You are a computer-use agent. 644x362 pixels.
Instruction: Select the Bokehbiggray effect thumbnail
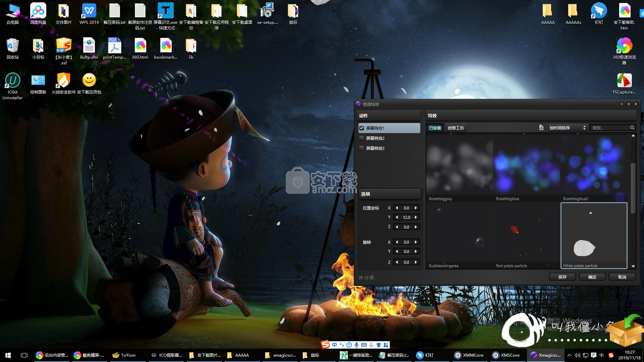[460, 168]
